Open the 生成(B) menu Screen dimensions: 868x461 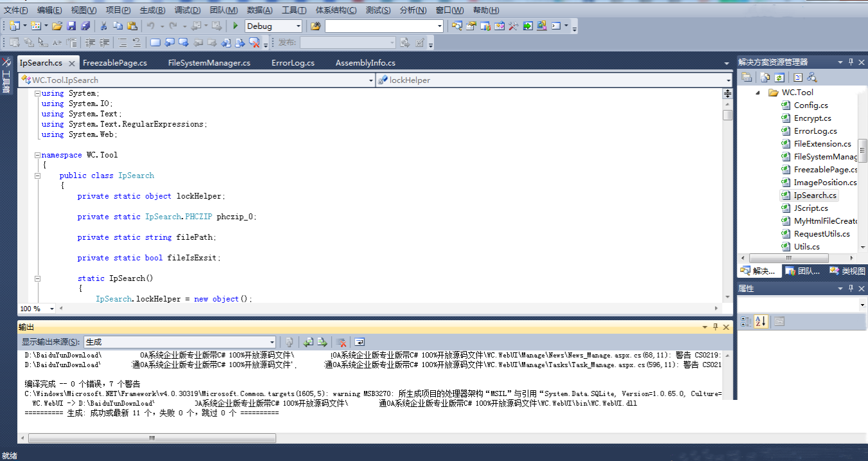pyautogui.click(x=152, y=10)
